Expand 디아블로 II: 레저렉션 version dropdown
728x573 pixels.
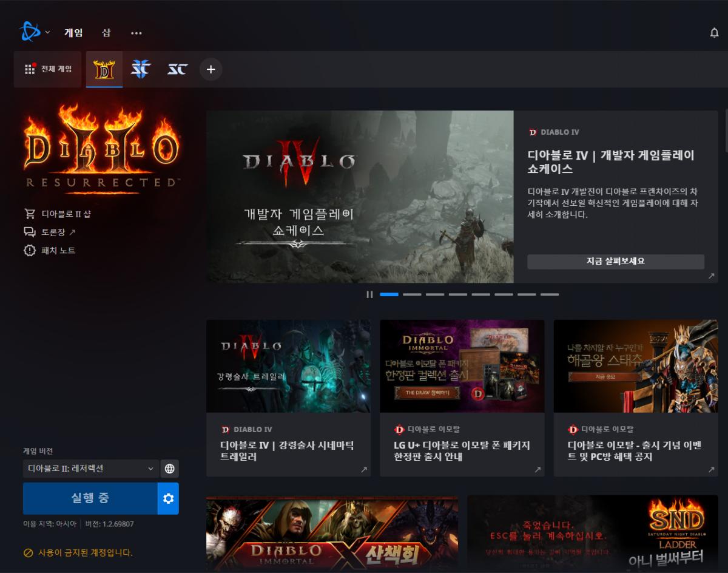[91, 469]
